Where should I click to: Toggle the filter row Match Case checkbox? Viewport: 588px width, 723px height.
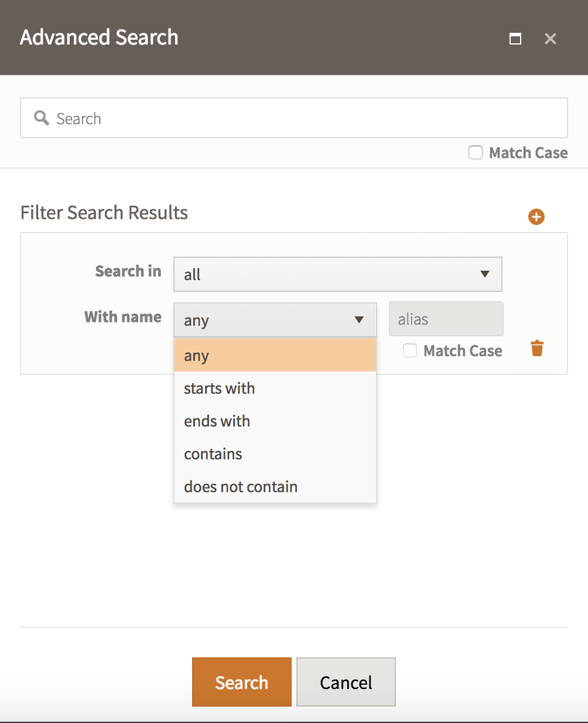[410, 350]
